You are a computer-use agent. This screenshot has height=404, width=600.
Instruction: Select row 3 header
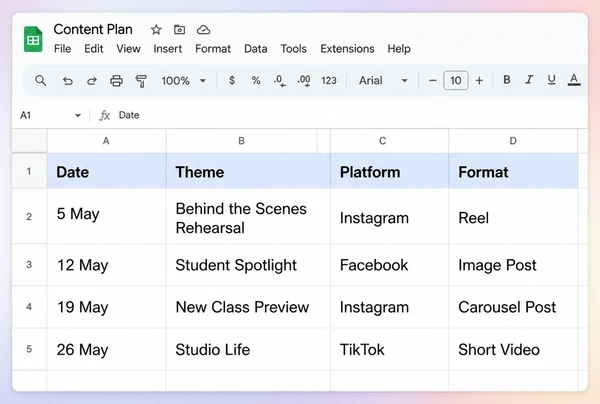29,265
